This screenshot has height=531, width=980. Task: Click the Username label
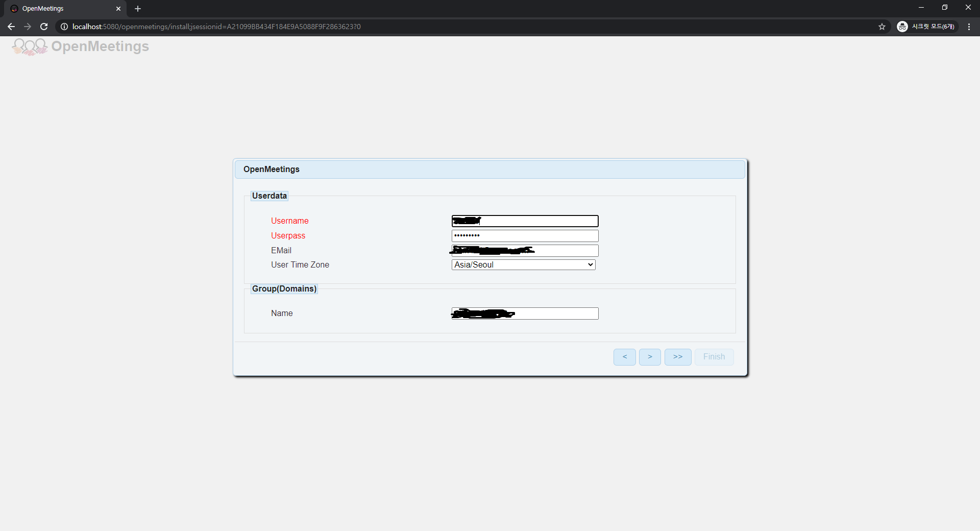pyautogui.click(x=290, y=221)
